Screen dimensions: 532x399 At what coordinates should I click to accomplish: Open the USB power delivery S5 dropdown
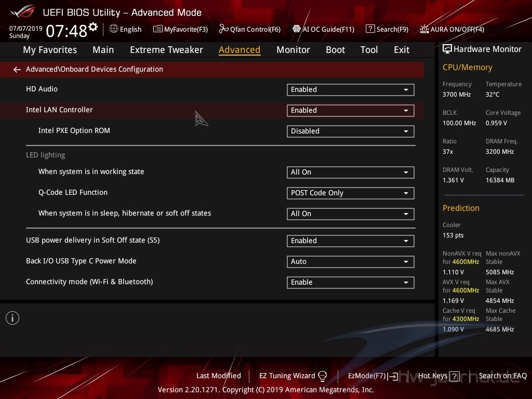point(351,241)
